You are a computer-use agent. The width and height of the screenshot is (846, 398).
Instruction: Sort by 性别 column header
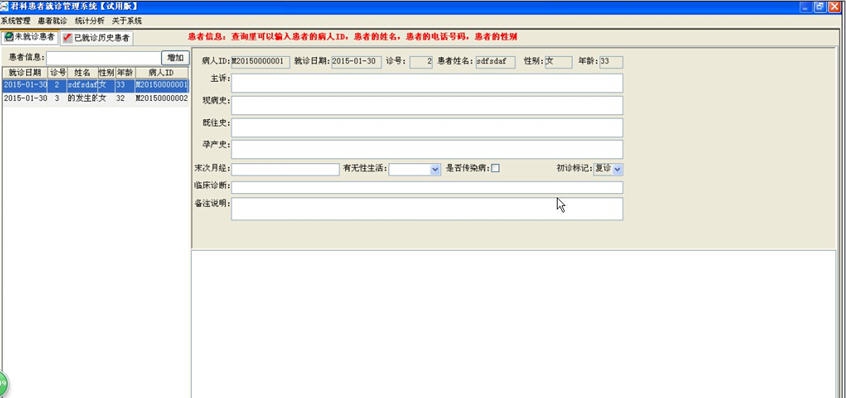point(106,72)
